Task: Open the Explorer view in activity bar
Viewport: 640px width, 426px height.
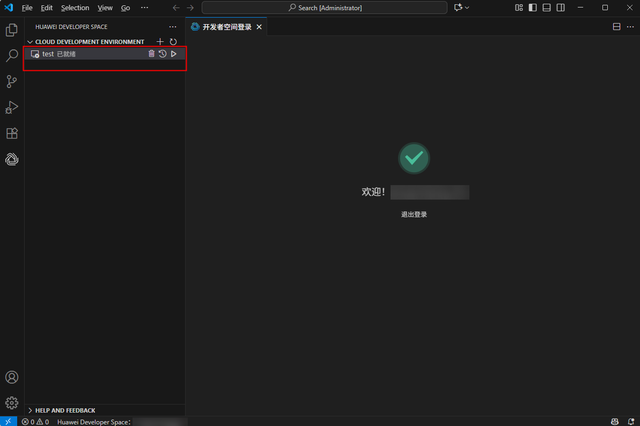Action: (12, 30)
